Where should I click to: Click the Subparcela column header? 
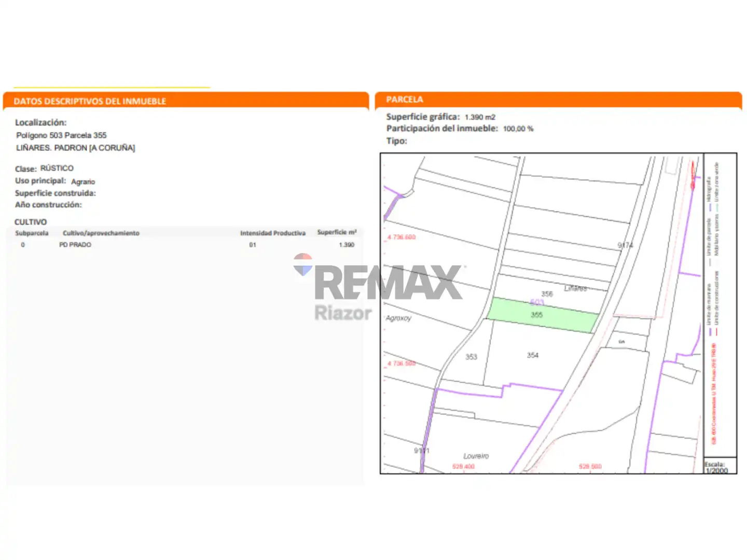click(x=32, y=233)
